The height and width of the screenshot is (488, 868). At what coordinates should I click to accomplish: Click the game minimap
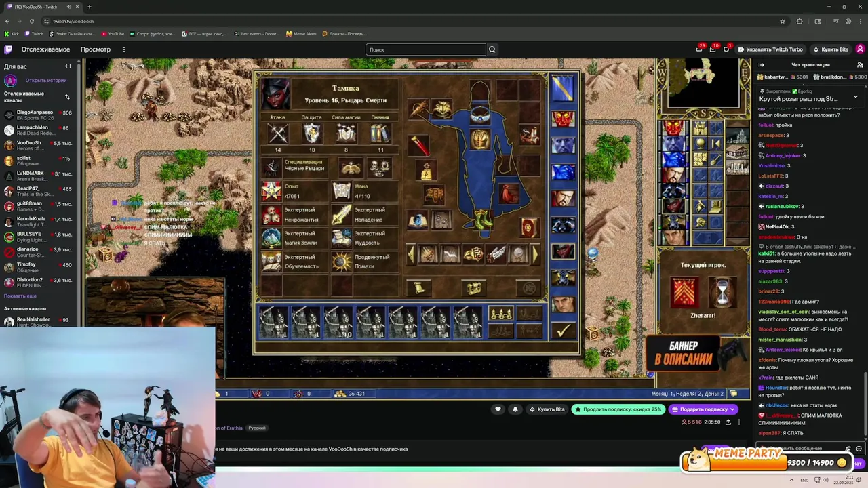tap(703, 83)
